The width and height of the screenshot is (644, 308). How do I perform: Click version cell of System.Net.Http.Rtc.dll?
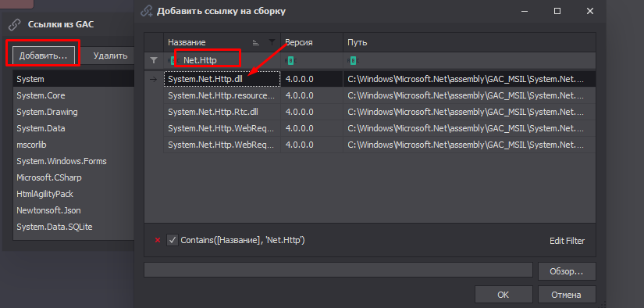[x=311, y=112]
